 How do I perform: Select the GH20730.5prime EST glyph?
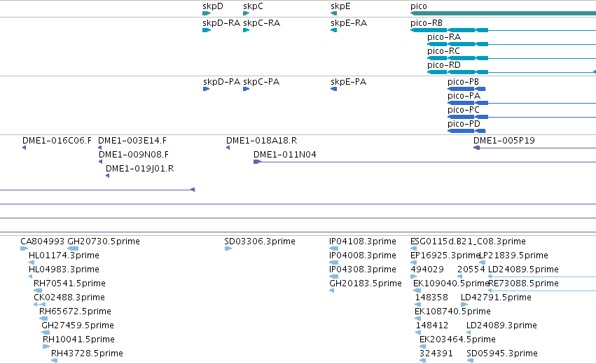pyautogui.click(x=73, y=248)
